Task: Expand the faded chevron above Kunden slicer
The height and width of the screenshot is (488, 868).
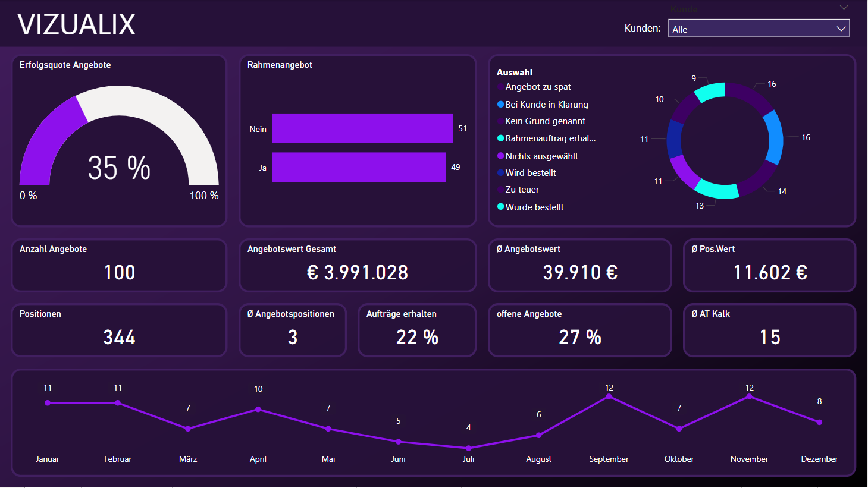Action: [x=844, y=8]
